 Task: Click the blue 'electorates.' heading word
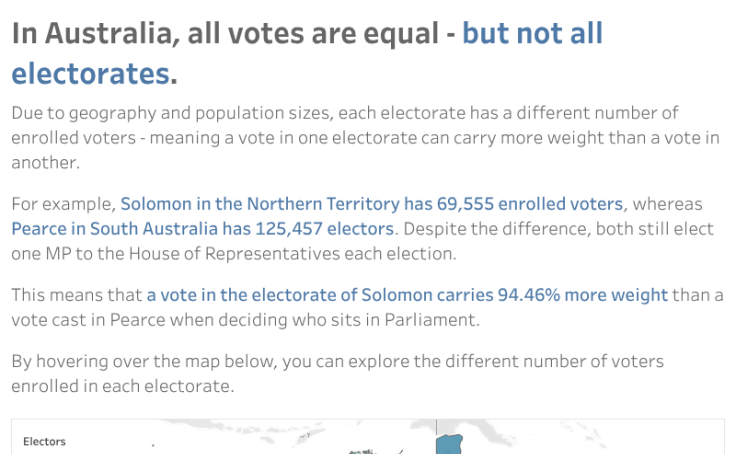92,72
